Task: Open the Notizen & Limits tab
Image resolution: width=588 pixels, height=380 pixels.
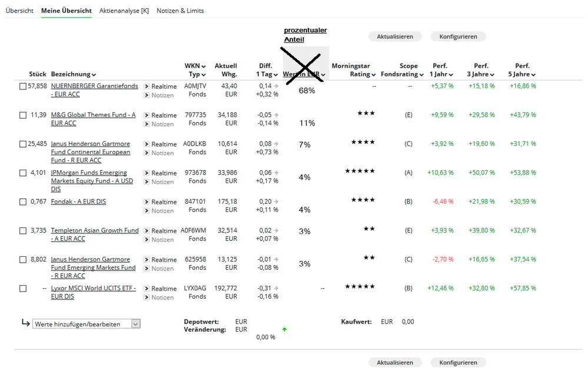Action: pyautogui.click(x=180, y=11)
